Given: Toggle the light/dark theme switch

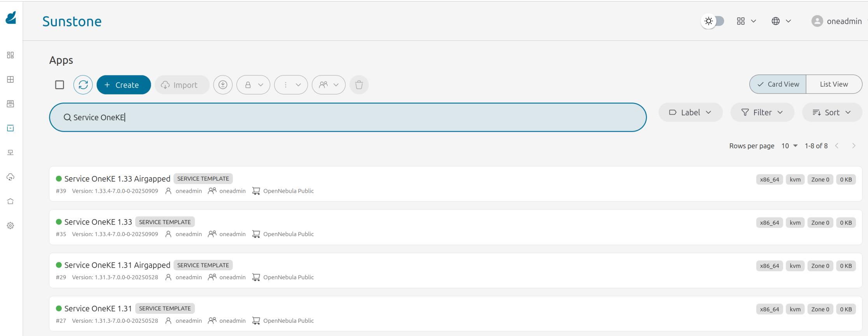Looking at the screenshot, I should coord(713,21).
